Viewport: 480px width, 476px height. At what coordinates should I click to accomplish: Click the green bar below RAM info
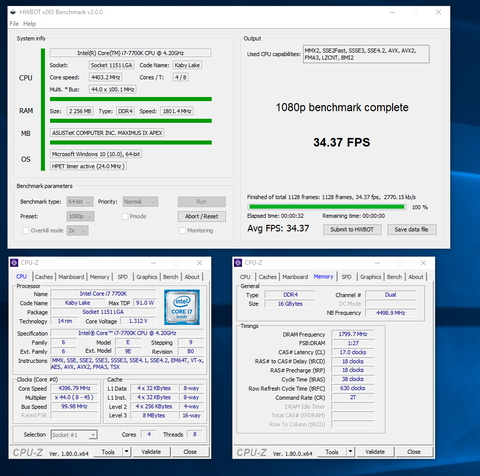[131, 121]
